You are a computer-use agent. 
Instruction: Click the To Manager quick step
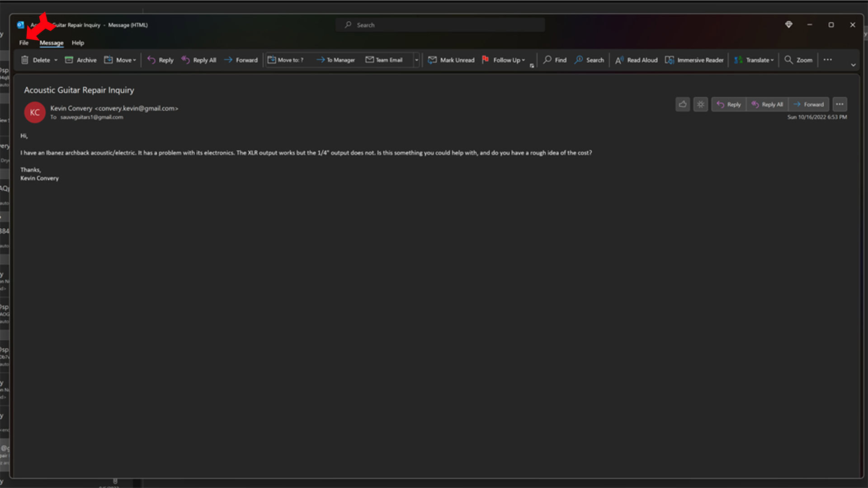pyautogui.click(x=335, y=60)
